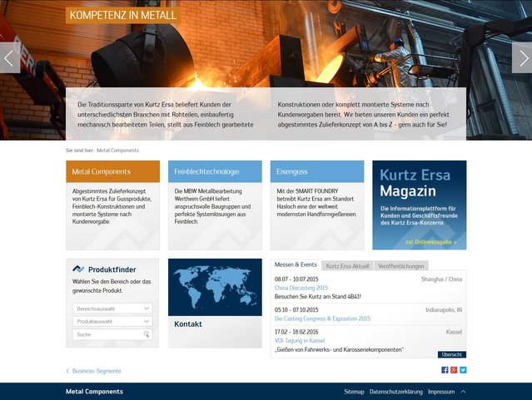Open the VDI-Tagung in Kassel link
Screen dimensions: 532x400
pyautogui.click(x=300, y=341)
